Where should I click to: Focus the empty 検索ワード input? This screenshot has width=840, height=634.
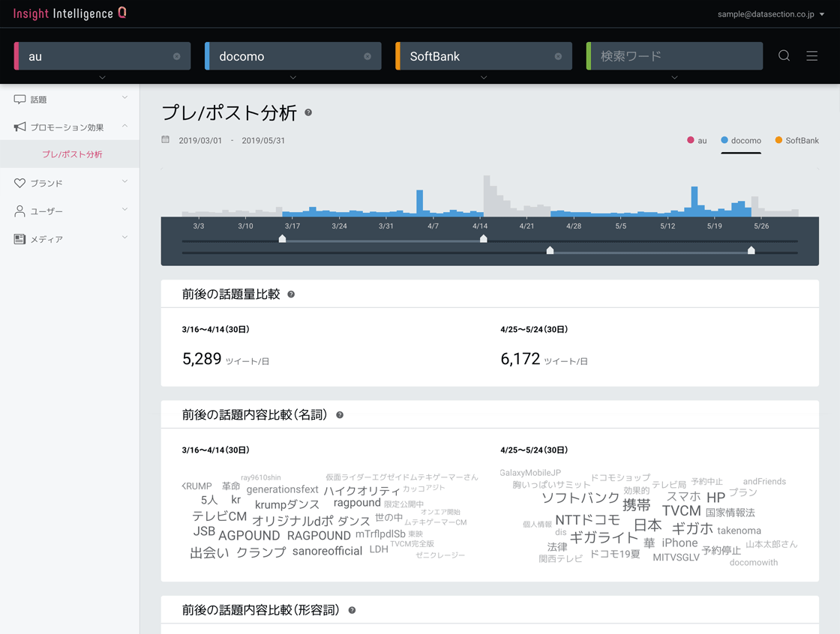point(674,56)
